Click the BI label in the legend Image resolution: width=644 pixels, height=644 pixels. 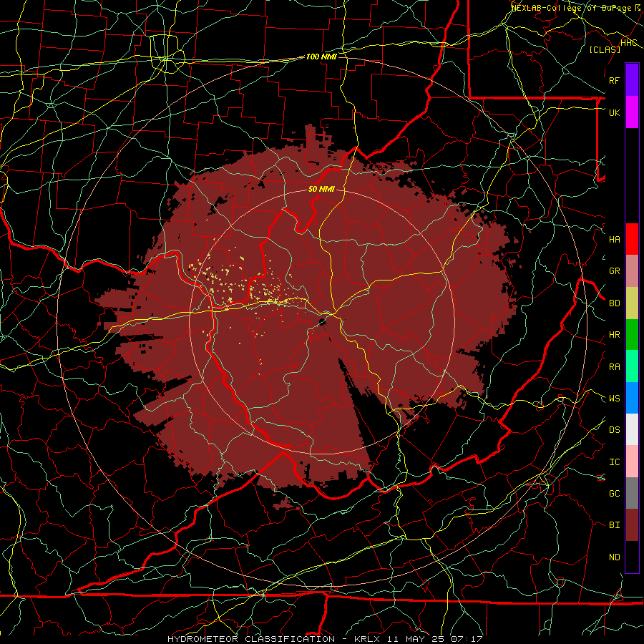click(614, 525)
